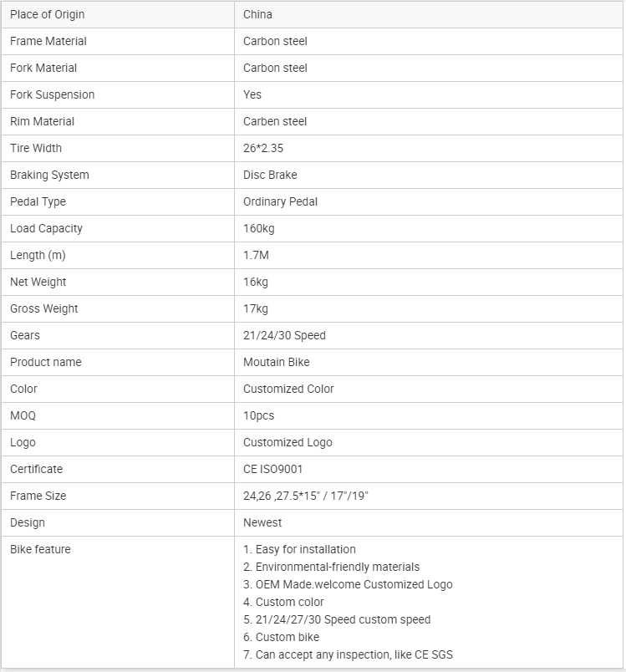The height and width of the screenshot is (672, 626).
Task: Select the 'Disc Brake' value text
Action: [270, 175]
